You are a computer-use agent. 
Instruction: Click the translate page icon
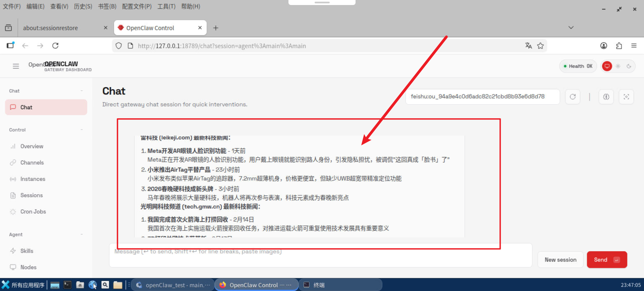tap(529, 46)
